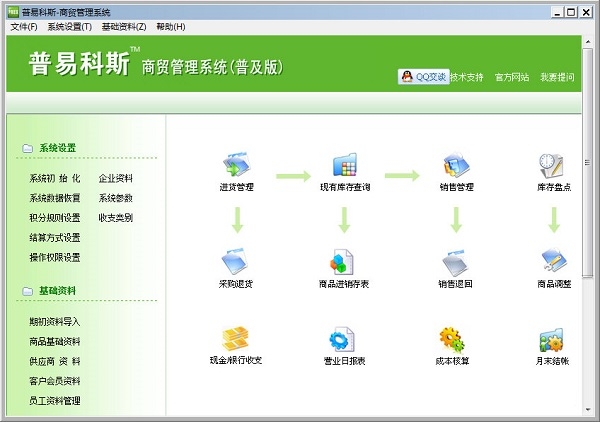Open the 系统设置(T) menu
Viewport: 600px width, 422px height.
[70, 27]
